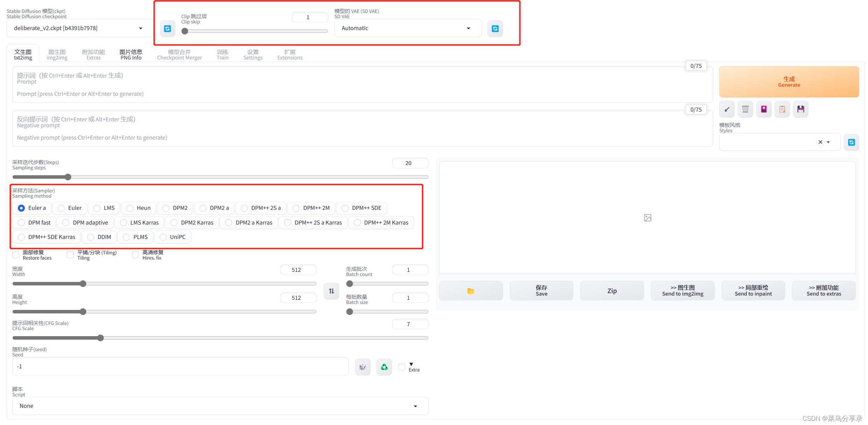Pick the DDIM sampling method
The width and height of the screenshot is (868, 425).
[99, 237]
